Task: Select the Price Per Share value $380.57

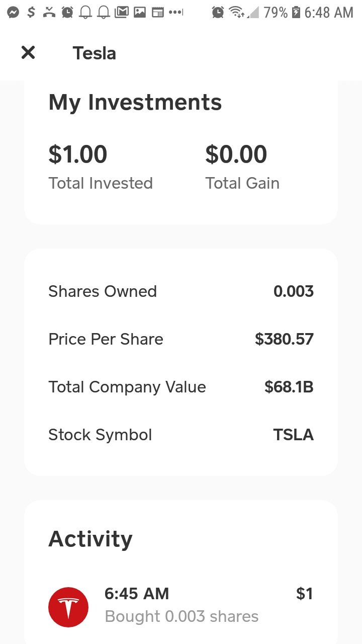Action: [284, 339]
